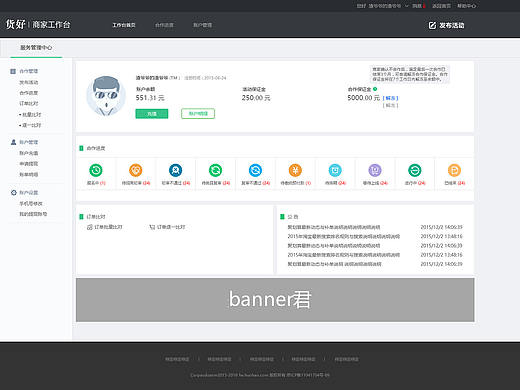Click the 5000.00 元 cooperation deposit value

tap(364, 98)
